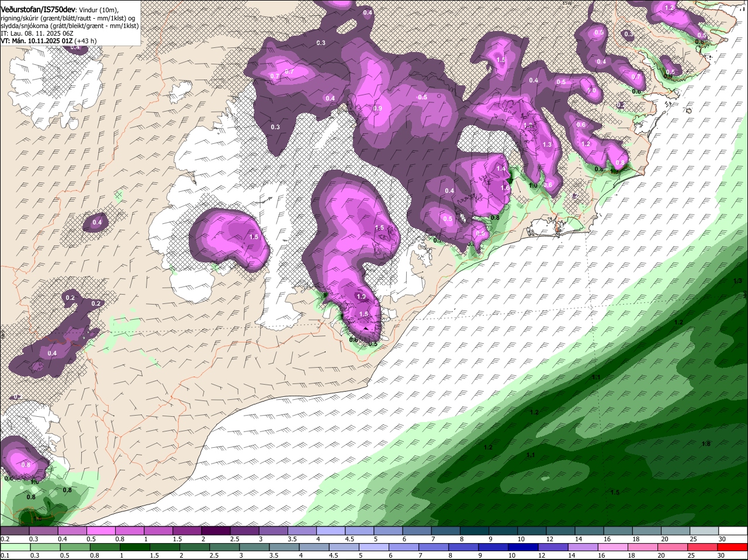Screen dimensions: 748x560
Task: Click the '1.8' precipitation value in the green sea area
Action: (706, 444)
